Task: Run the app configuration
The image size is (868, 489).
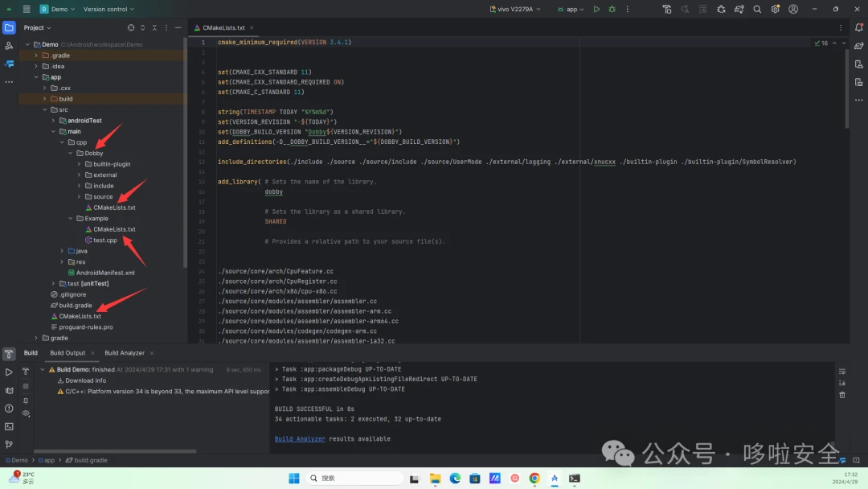Action: click(596, 10)
